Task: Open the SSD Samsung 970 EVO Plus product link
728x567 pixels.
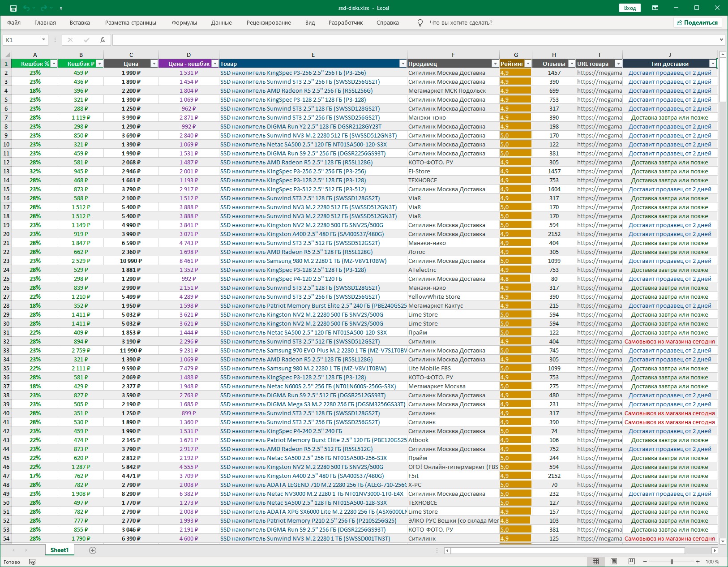Action: coord(313,350)
